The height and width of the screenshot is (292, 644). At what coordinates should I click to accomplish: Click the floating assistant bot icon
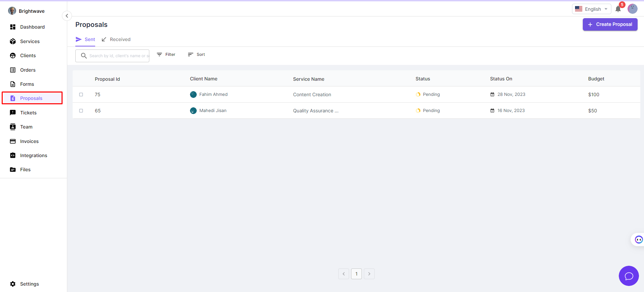638,240
